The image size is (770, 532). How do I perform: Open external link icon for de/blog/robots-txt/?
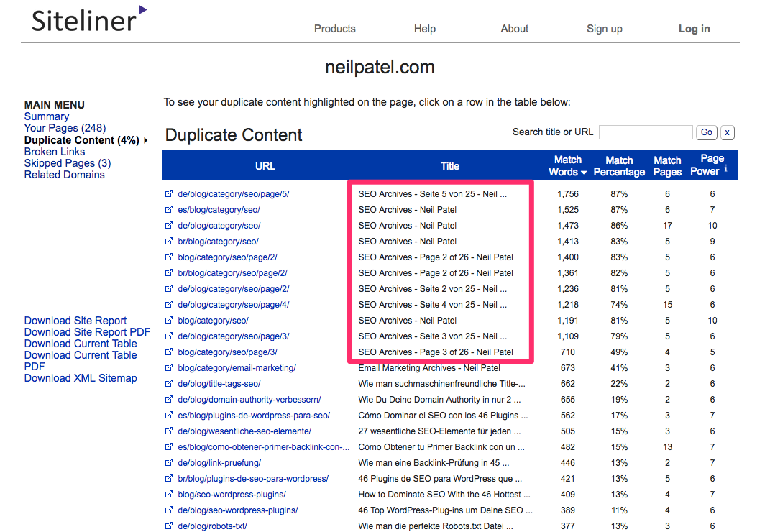pos(168,526)
